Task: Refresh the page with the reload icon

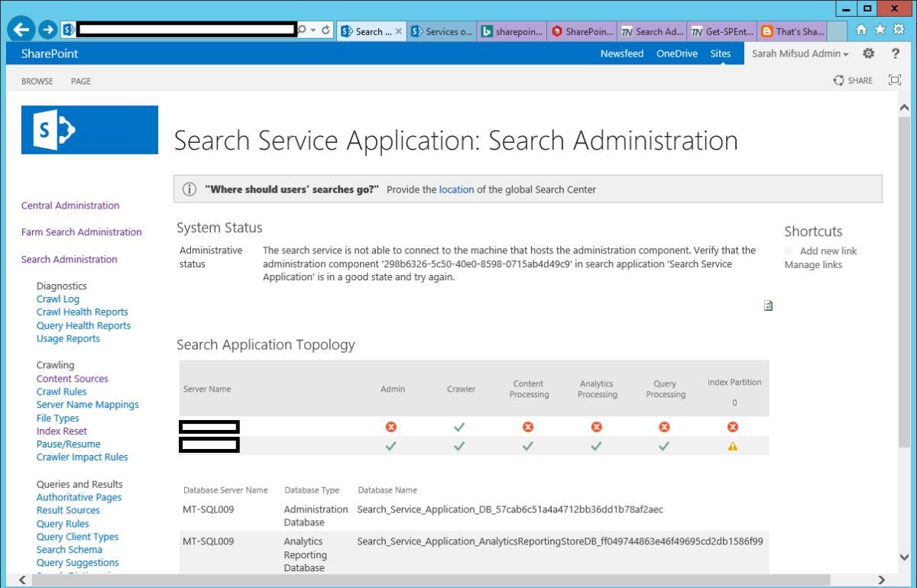Action: 326,31
